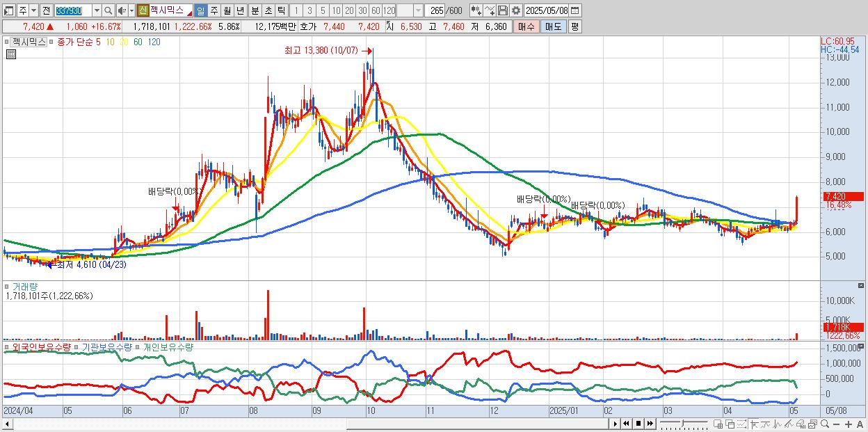The image size is (868, 432).
Task: Click the 기관보유수량 legend square marker
Action: tap(77, 346)
